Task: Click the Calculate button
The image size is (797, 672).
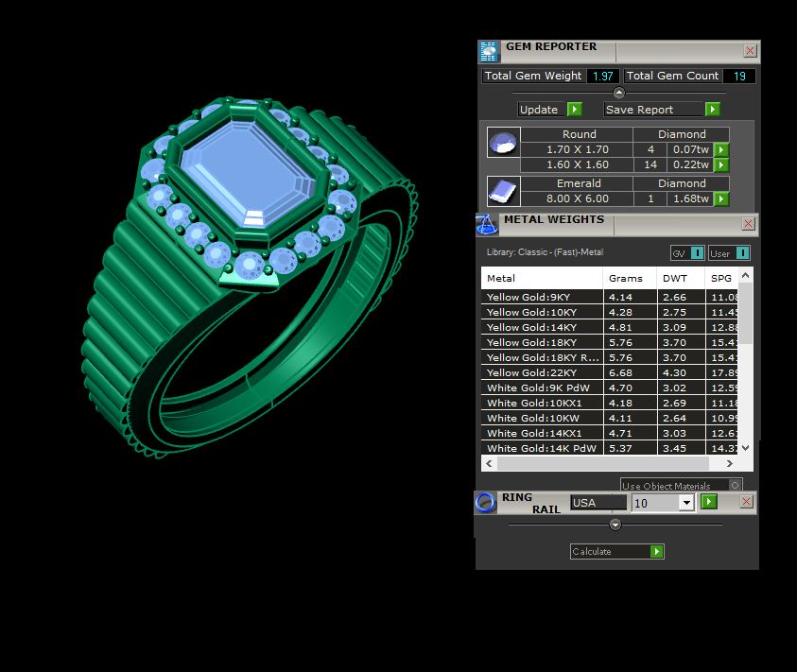Action: click(x=616, y=552)
